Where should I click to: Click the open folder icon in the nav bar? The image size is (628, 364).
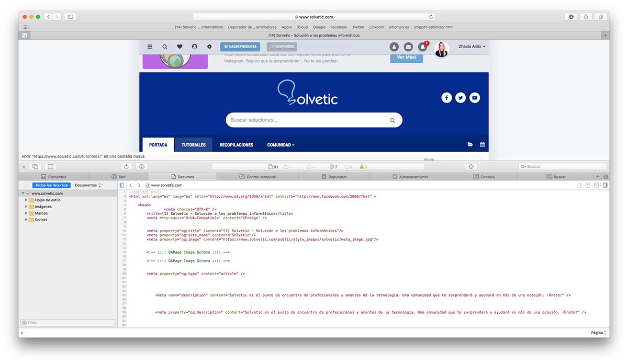pos(470,144)
